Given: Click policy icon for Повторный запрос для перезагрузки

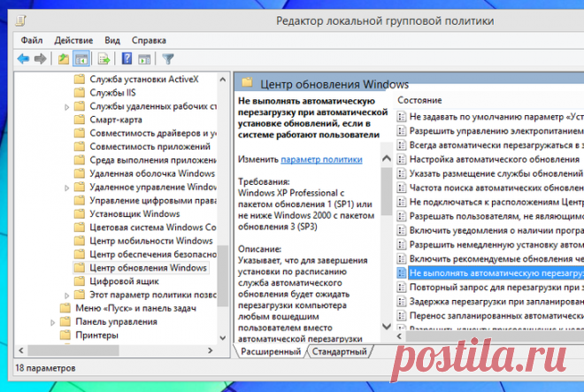Looking at the screenshot, I should coord(402,287).
